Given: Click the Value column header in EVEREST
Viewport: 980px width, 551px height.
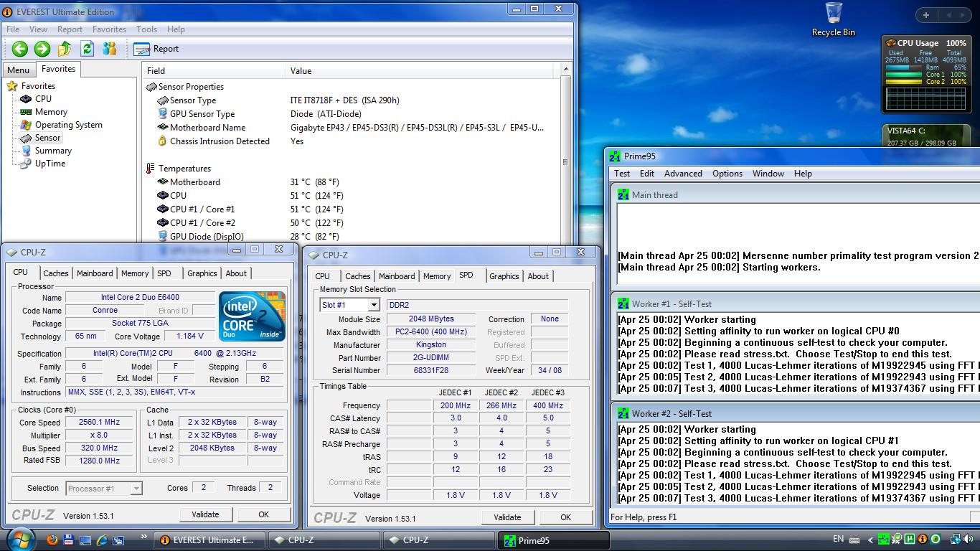Looking at the screenshot, I should (420, 70).
